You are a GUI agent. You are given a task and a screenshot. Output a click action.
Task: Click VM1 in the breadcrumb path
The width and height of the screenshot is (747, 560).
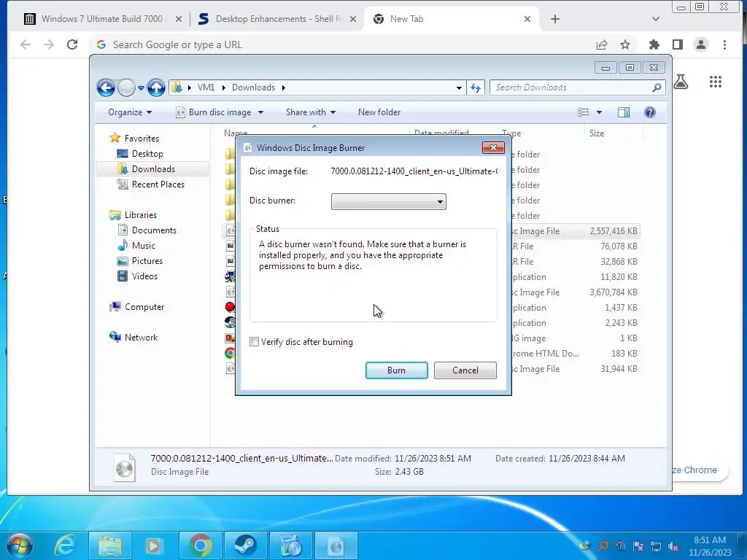[x=206, y=87]
